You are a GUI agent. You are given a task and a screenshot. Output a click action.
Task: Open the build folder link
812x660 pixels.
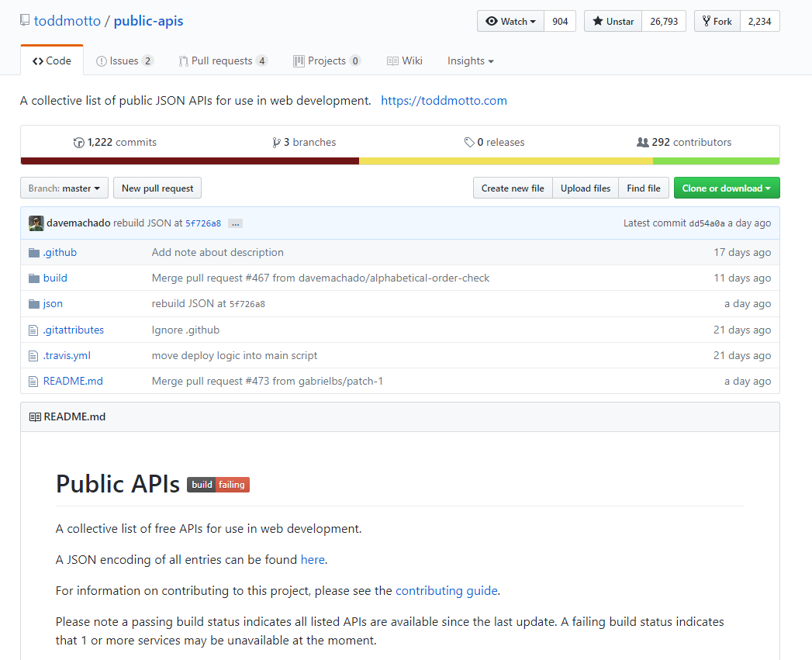click(x=55, y=278)
